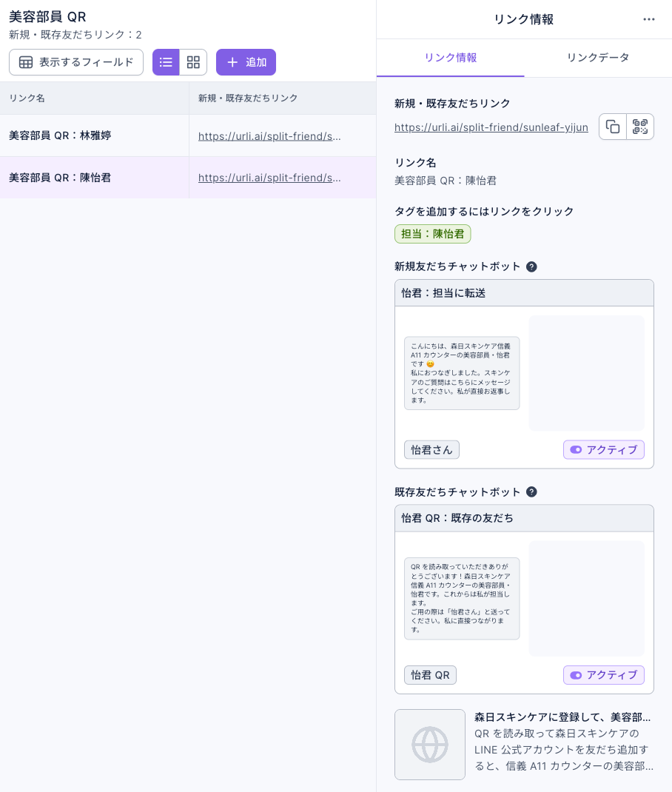Screen dimensions: 672x792
Task: Open help for 既存友だちチャットボット
Action: click(x=531, y=492)
